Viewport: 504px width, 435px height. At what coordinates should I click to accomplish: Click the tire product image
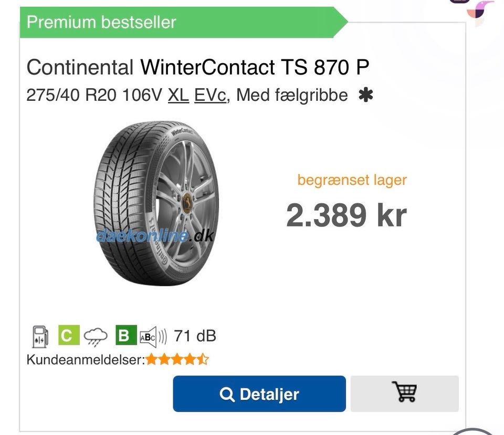point(156,204)
